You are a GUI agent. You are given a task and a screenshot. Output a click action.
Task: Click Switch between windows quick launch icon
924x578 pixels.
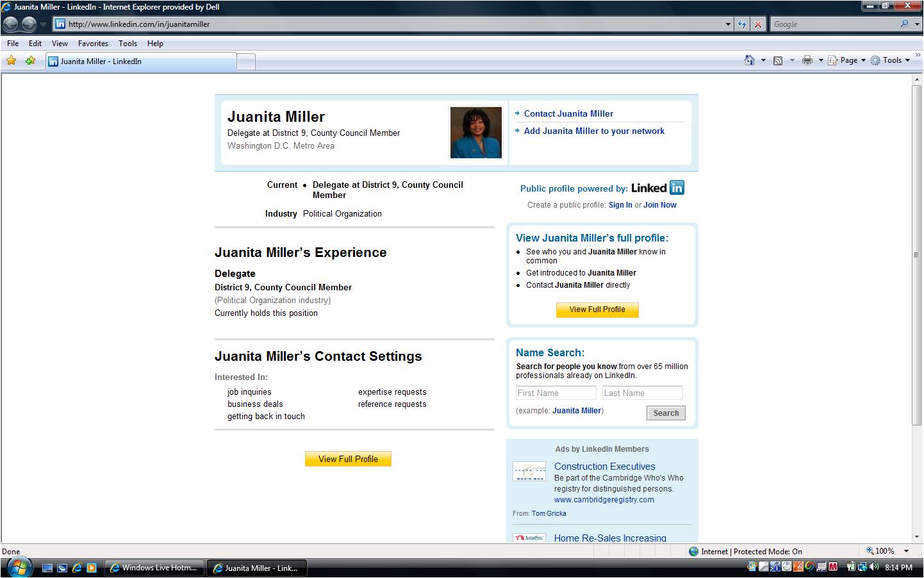coord(62,568)
